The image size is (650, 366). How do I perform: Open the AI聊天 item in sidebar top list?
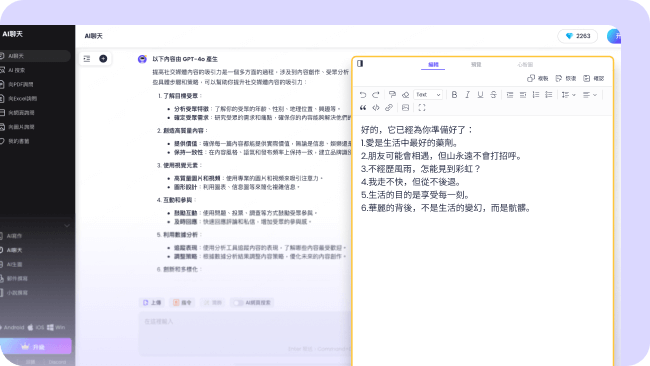pyautogui.click(x=35, y=56)
